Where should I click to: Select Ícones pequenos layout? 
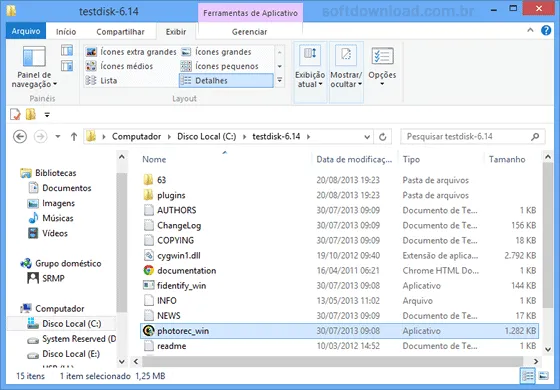click(219, 66)
